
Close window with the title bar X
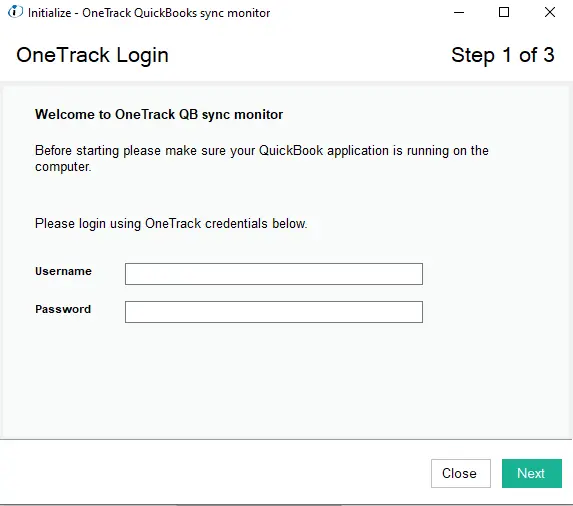click(550, 12)
